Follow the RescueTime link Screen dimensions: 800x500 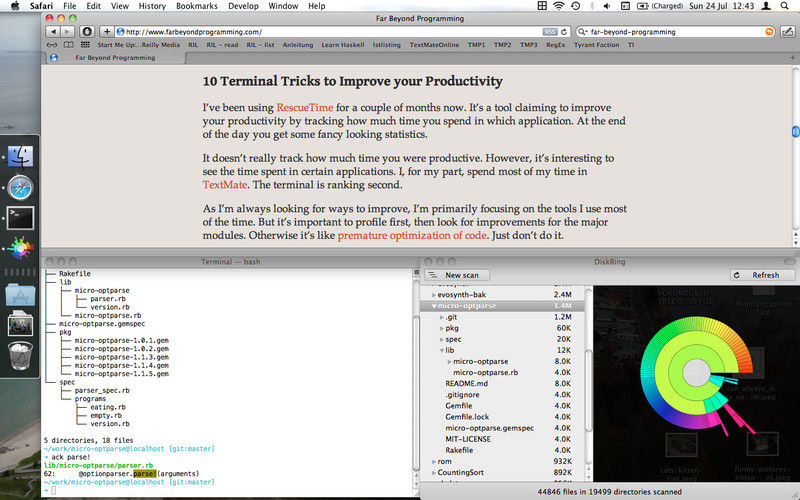coord(305,108)
